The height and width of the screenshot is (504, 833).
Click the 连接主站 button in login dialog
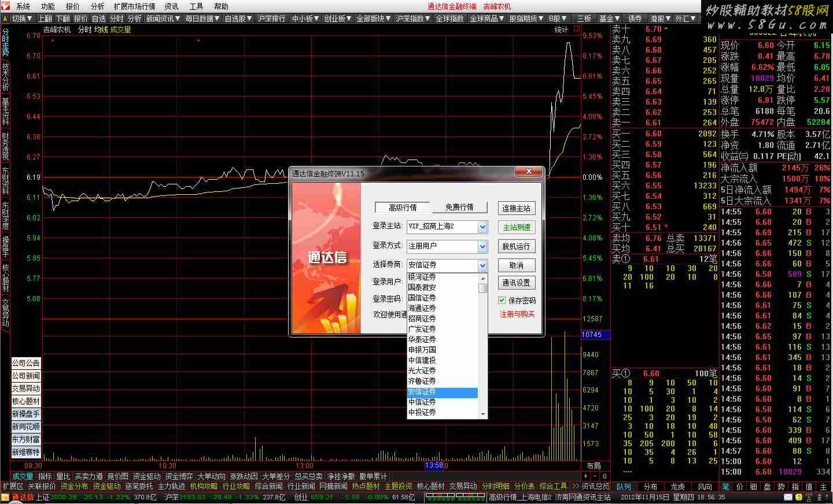(x=517, y=208)
